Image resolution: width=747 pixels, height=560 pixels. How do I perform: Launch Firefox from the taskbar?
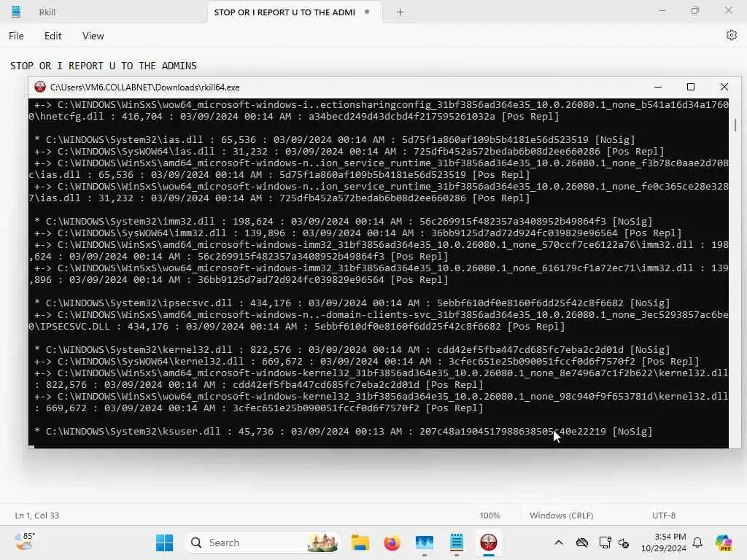[392, 542]
